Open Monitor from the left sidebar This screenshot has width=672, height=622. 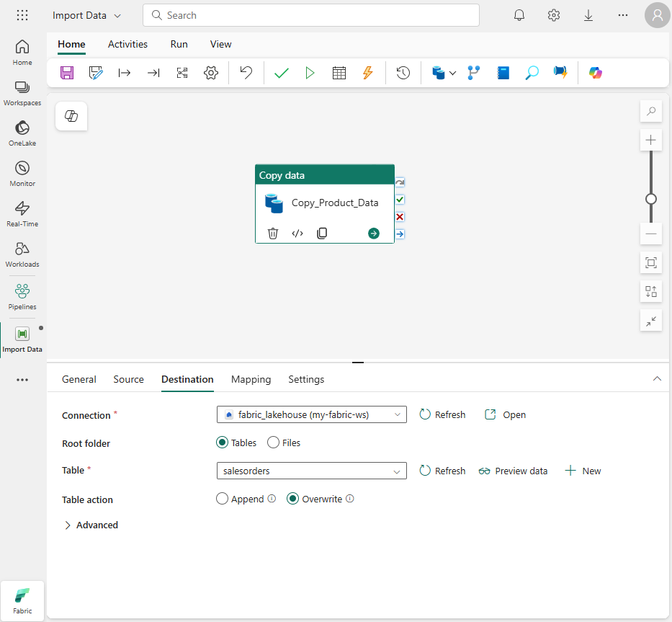click(22, 173)
